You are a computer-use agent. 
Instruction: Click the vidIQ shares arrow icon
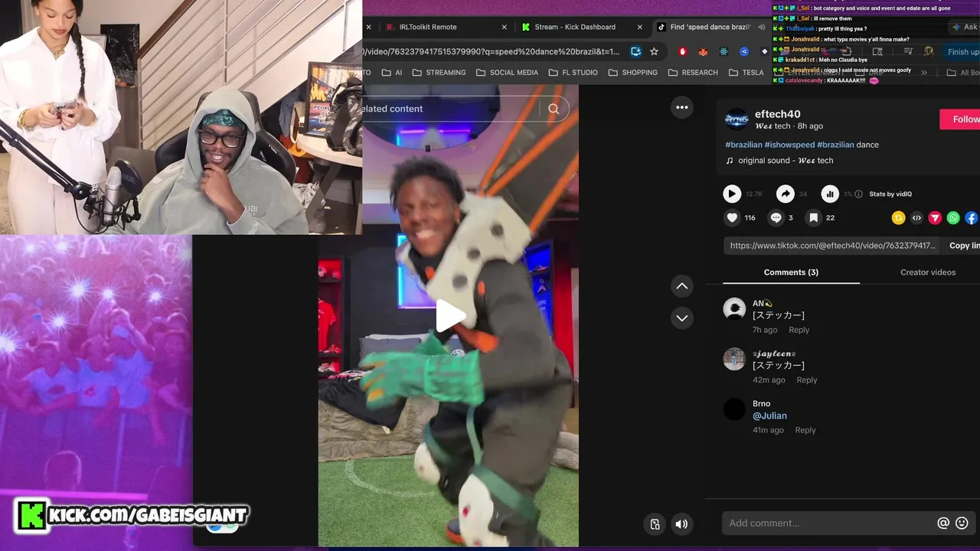[786, 194]
